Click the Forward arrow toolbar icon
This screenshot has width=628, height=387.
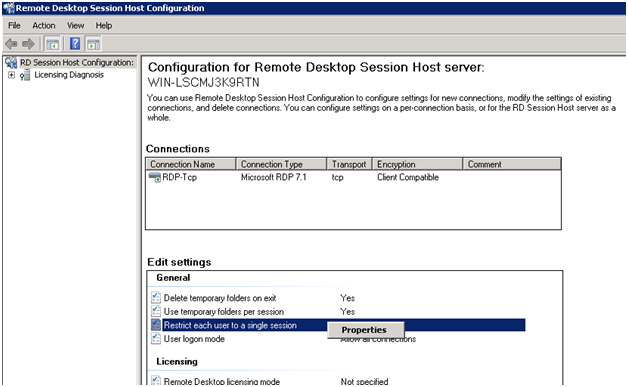pyautogui.click(x=28, y=44)
